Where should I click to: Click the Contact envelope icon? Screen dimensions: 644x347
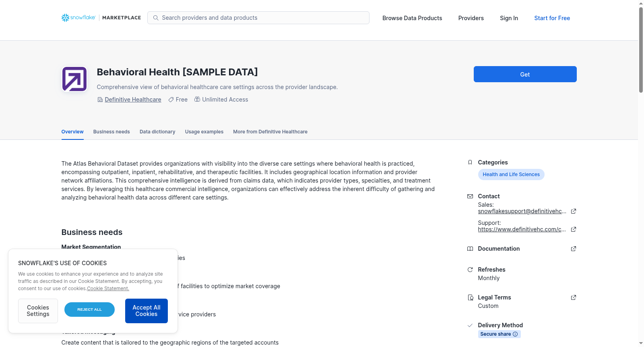(x=470, y=196)
